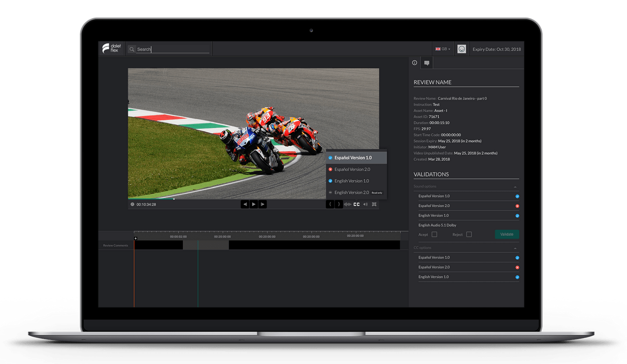
Task: Set the mark-out bracket point
Action: [x=338, y=204]
